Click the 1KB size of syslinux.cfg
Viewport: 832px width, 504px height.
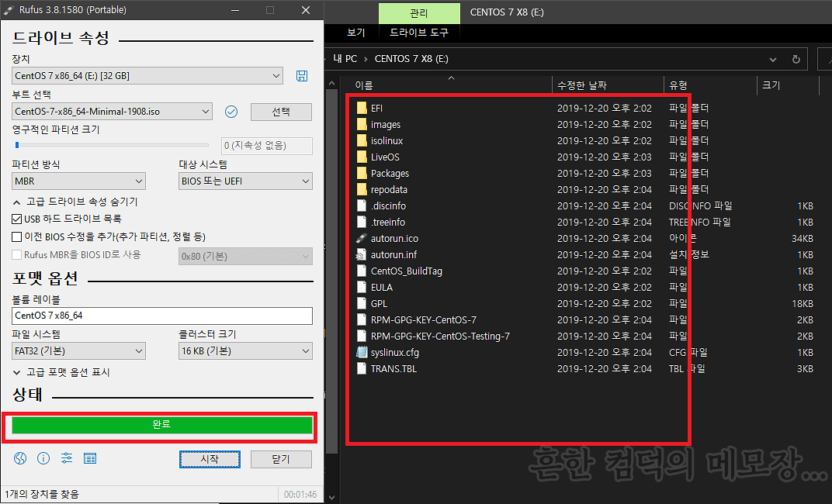click(x=805, y=353)
